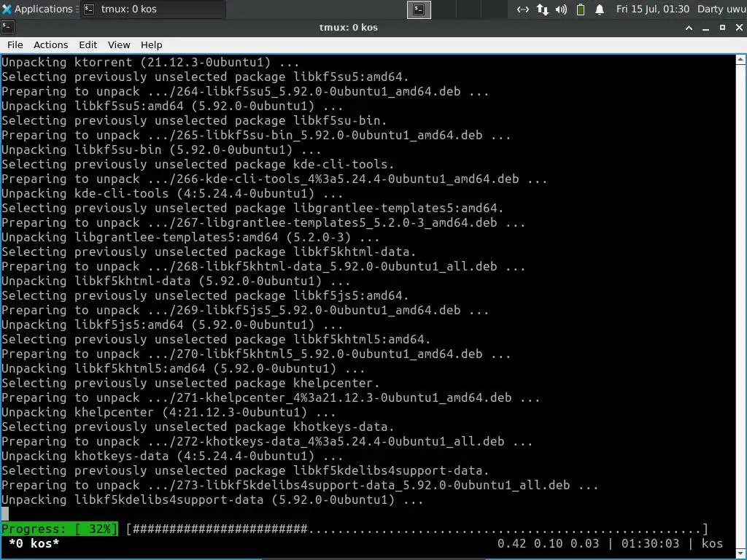Click the '264-libkf5su5' preparing line
Viewport: 747px width, 560px height.
[x=245, y=91]
